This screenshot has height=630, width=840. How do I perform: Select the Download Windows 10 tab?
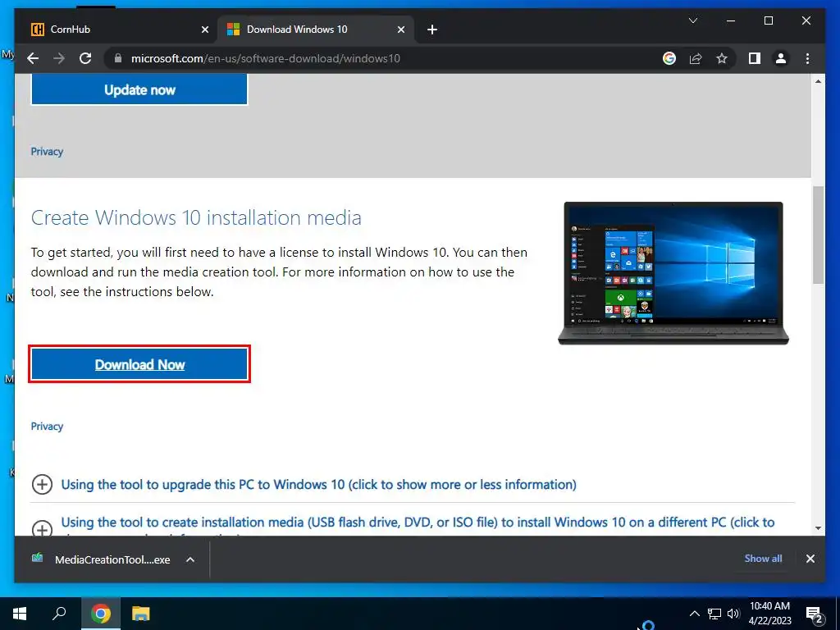[316, 30]
